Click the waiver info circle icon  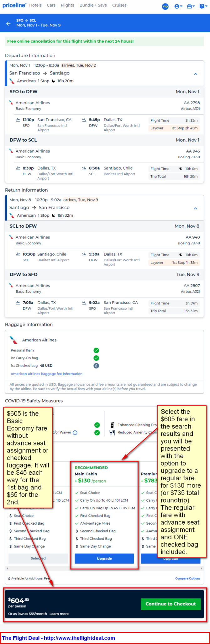[75, 433]
